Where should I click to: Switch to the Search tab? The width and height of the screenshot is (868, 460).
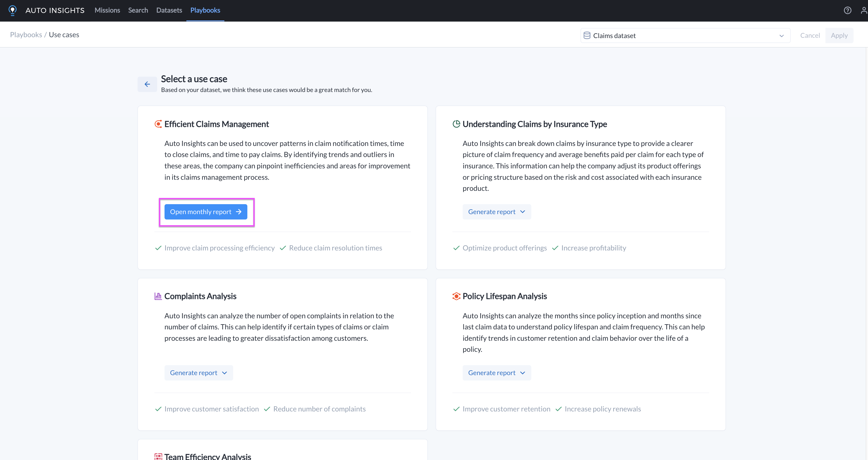tap(138, 10)
